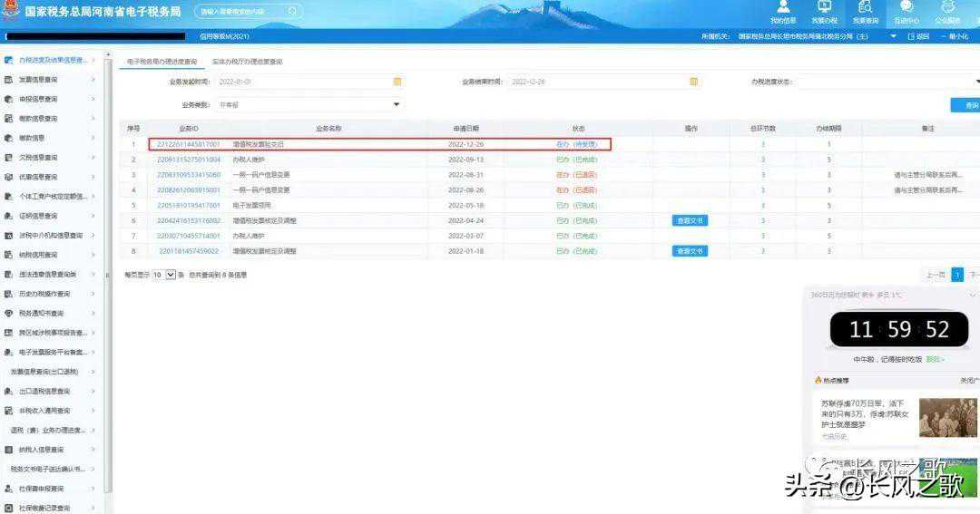Open 互动中心 chat bubble icon
The image size is (980, 514).
click(x=906, y=7)
